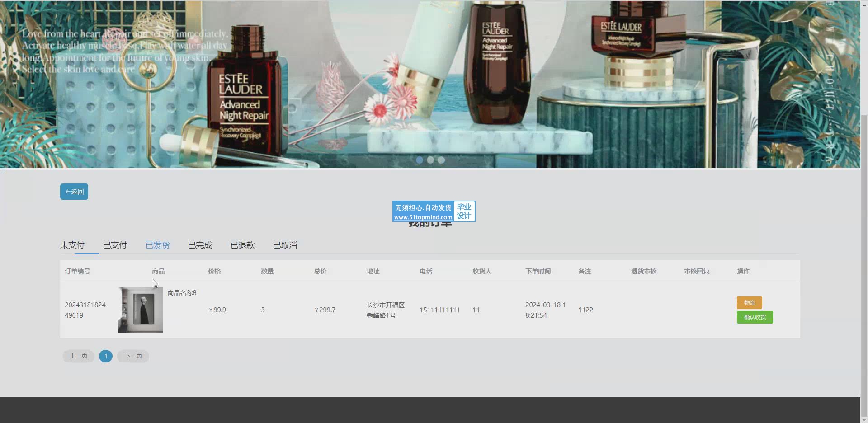Click order number 2024318182449619
Image resolution: width=868 pixels, height=423 pixels.
coord(85,310)
